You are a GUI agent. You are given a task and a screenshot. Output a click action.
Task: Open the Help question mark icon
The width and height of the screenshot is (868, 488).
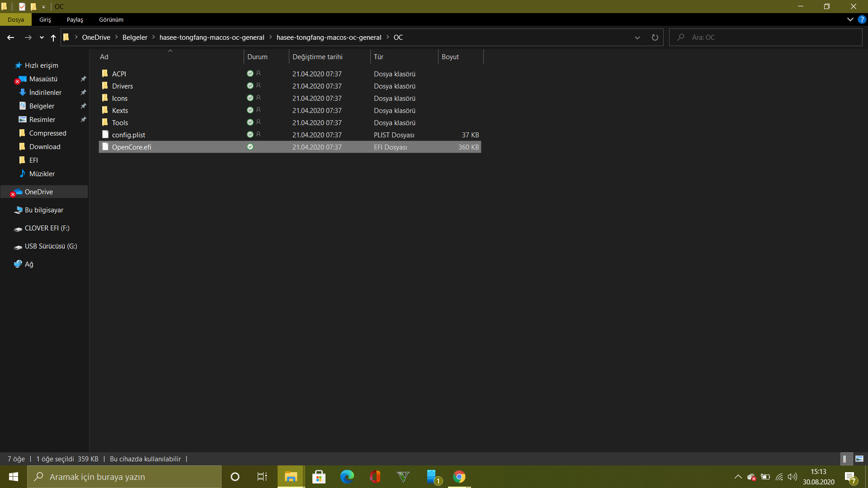coord(862,19)
